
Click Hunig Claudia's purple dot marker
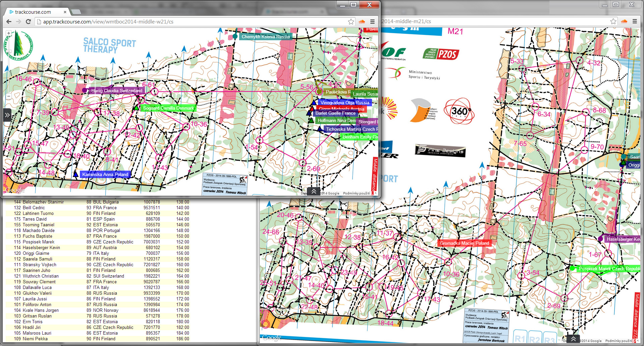click(x=85, y=90)
